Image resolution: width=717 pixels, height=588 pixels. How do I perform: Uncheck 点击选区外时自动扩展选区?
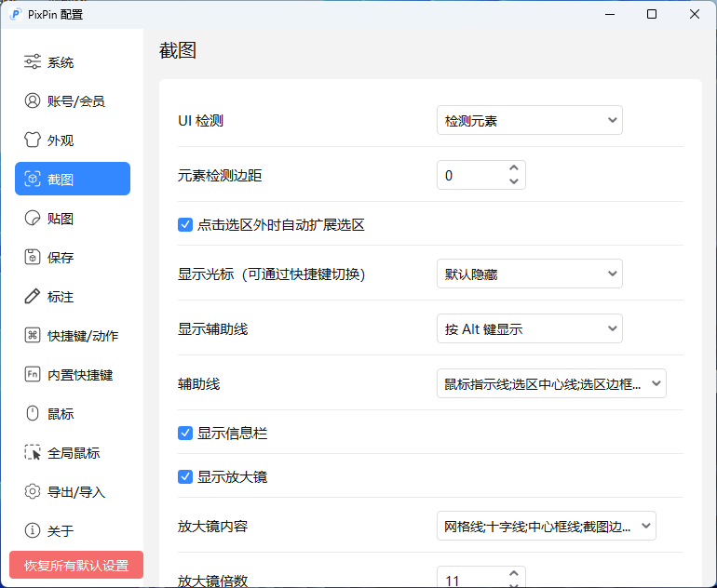point(185,225)
